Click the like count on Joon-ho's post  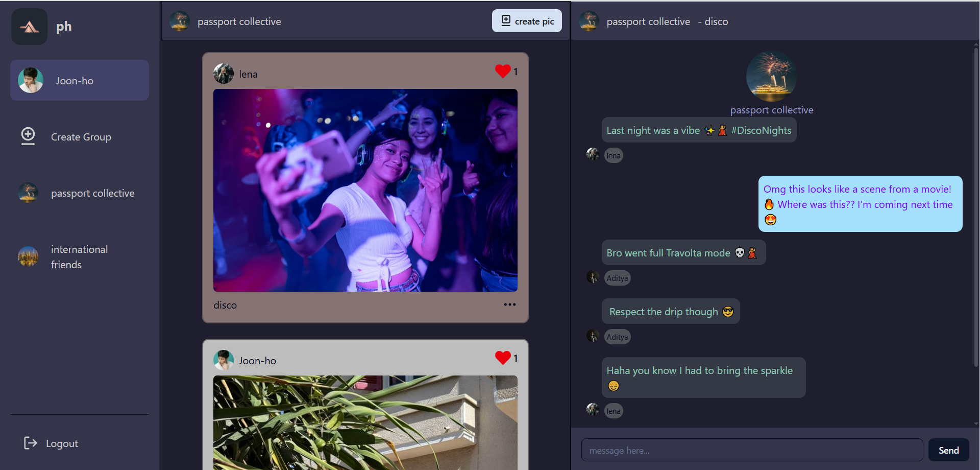pyautogui.click(x=516, y=358)
